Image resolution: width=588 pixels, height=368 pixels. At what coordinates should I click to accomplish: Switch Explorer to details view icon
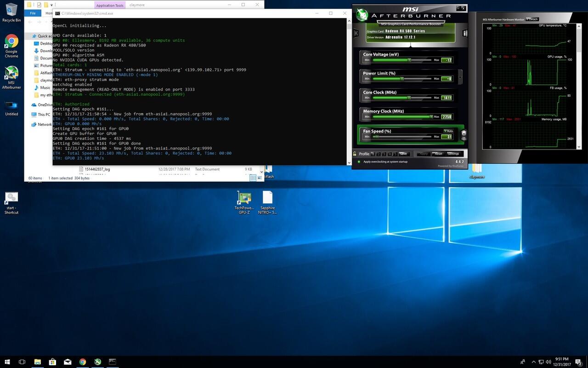(252, 178)
